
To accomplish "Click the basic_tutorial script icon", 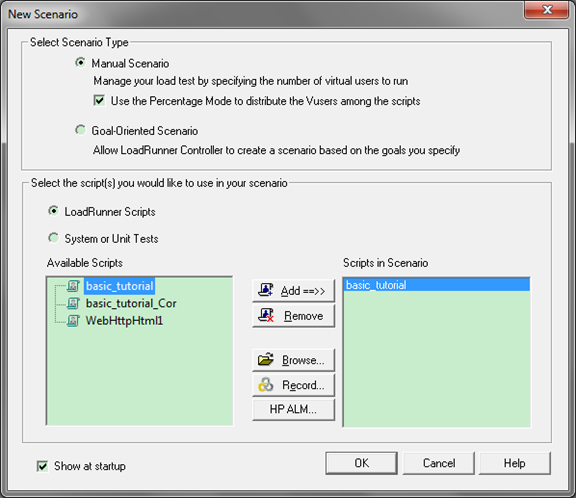I will pos(73,286).
